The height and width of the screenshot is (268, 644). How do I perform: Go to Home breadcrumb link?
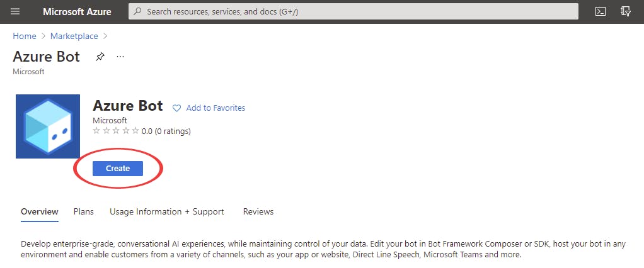click(25, 36)
